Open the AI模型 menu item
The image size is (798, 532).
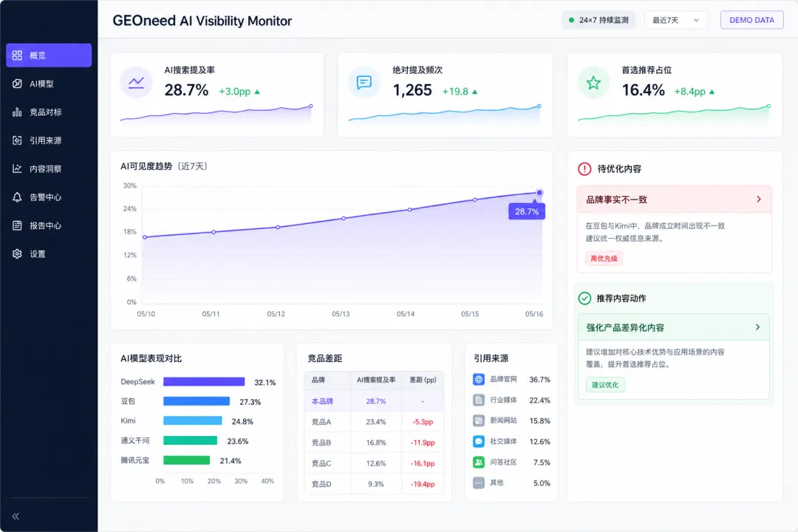tap(49, 83)
